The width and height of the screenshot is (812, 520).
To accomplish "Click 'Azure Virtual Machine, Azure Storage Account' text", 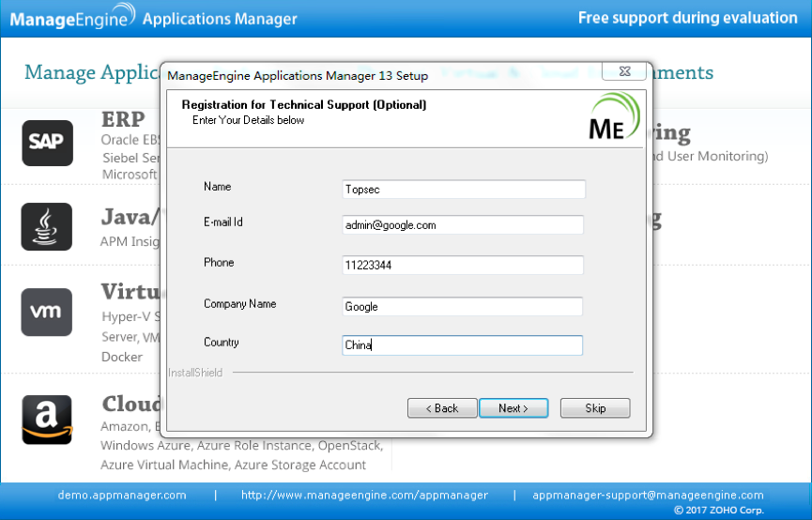I will 233,465.
